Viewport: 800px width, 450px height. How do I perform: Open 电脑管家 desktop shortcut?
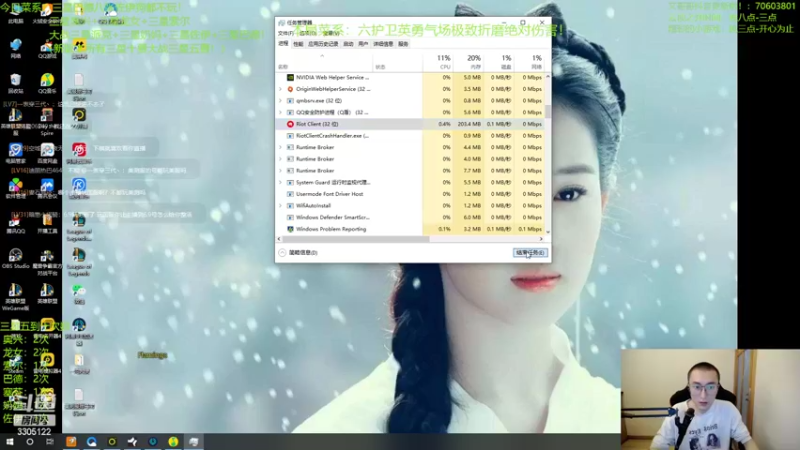pos(16,153)
